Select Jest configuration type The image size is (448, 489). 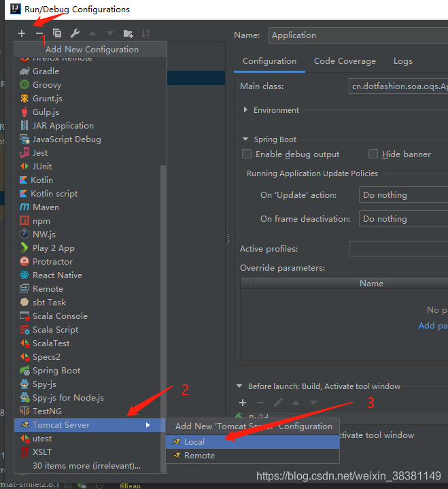coord(90,153)
